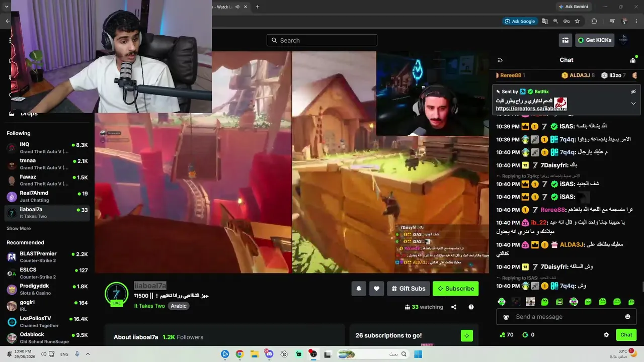Image resolution: width=644 pixels, height=362 pixels.
Task: Click the Search field on Kick
Action: point(322,40)
